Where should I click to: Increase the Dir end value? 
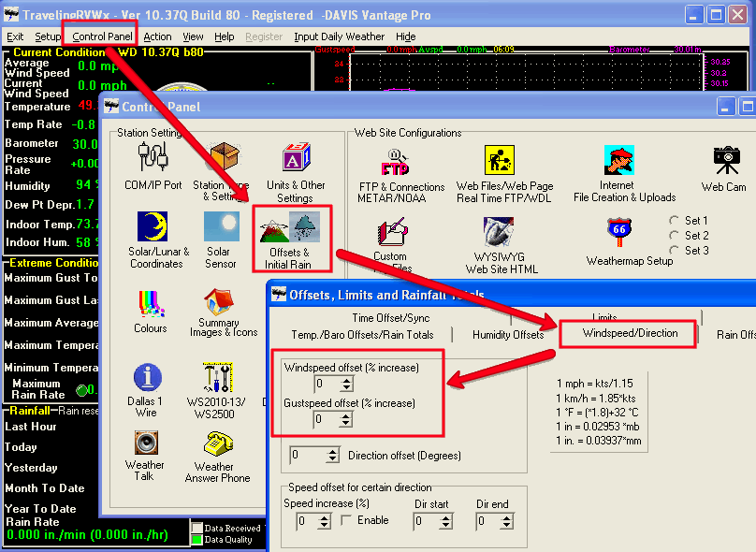(x=506, y=517)
